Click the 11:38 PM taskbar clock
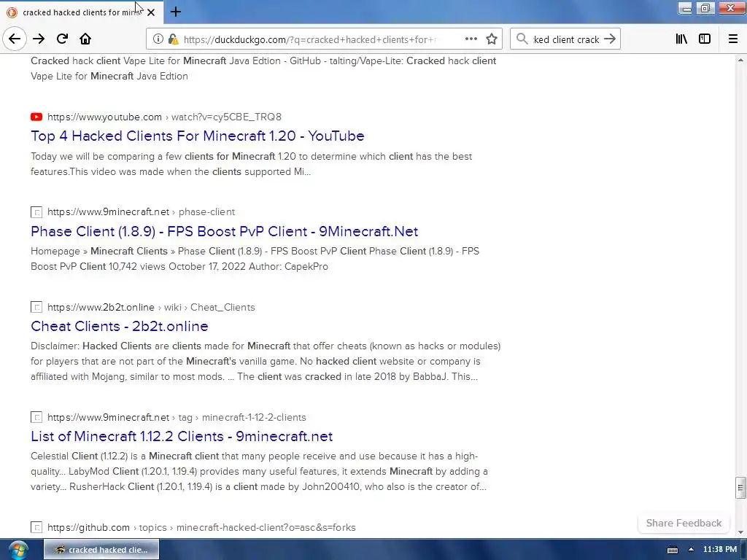The width and height of the screenshot is (747, 560). pos(720,549)
